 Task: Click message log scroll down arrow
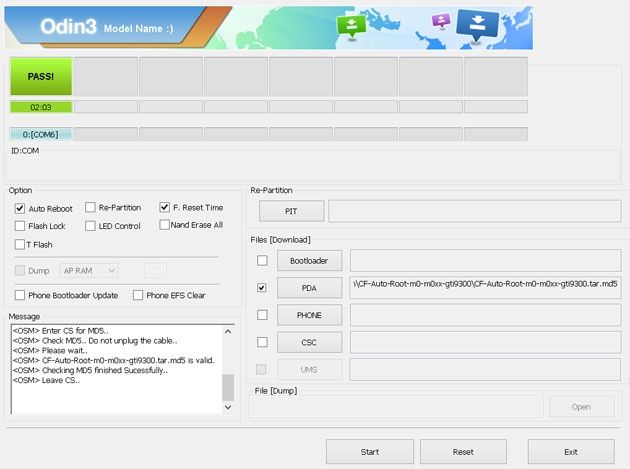tap(228, 407)
